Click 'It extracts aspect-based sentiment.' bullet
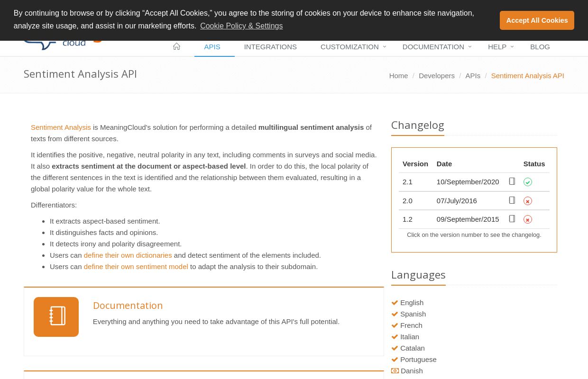 pyautogui.click(x=105, y=221)
